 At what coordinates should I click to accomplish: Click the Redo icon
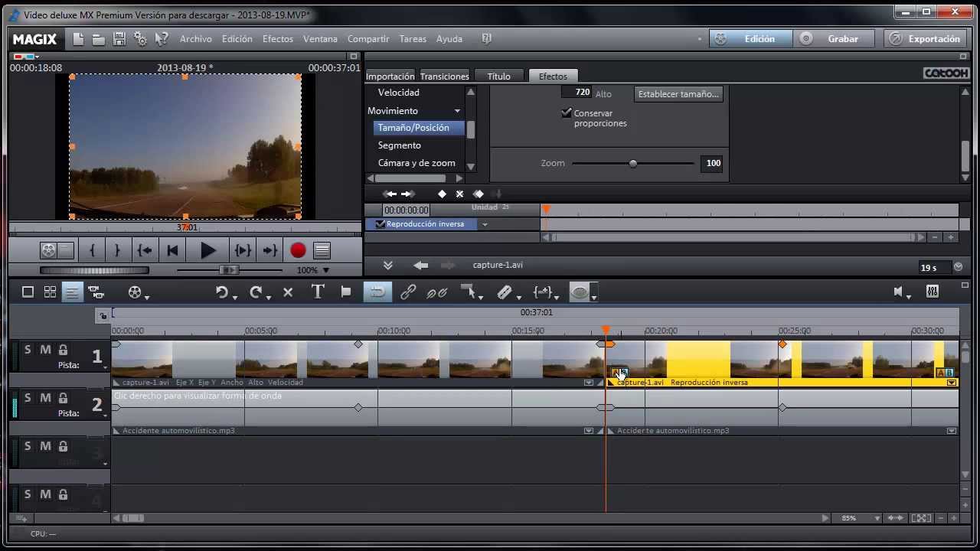(256, 292)
